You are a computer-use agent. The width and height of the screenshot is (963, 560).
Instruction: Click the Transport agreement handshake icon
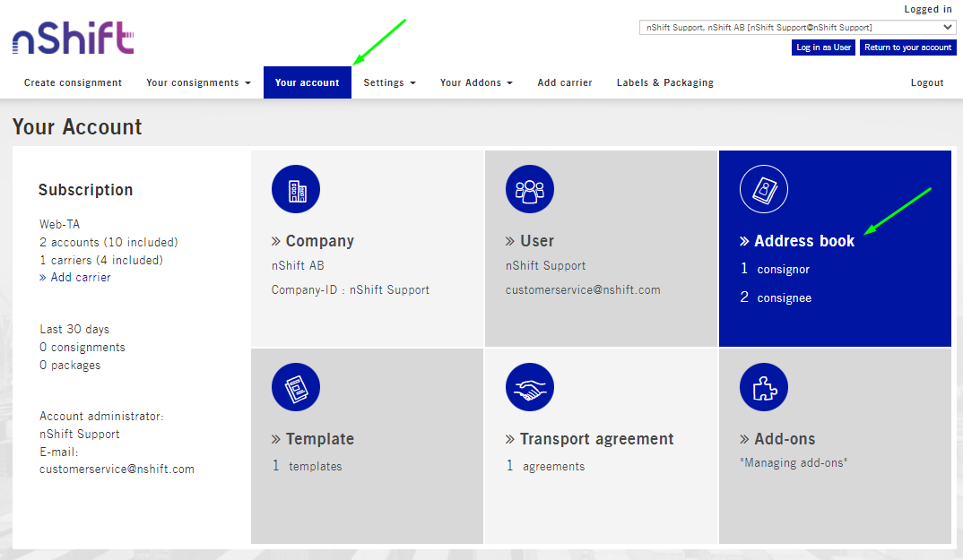(530, 387)
